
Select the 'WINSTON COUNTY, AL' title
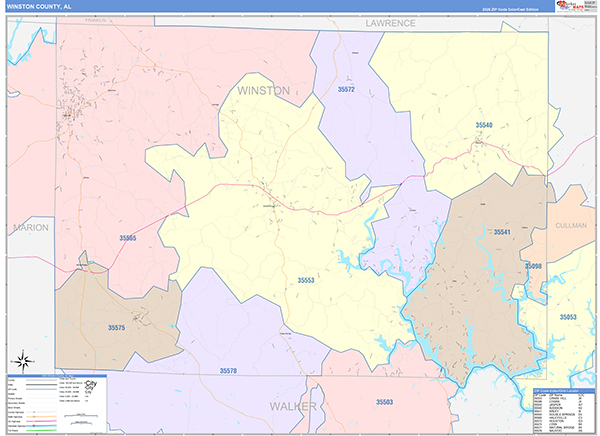point(39,7)
